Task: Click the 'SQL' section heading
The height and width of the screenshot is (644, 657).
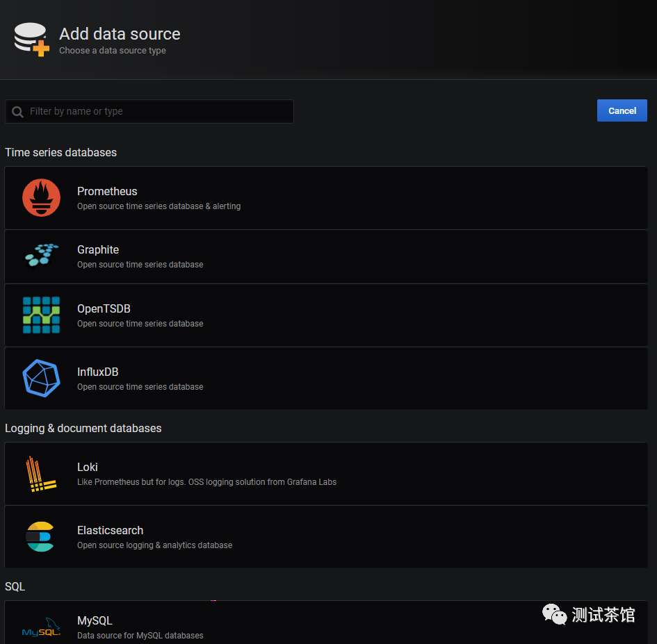Action: click(x=15, y=586)
